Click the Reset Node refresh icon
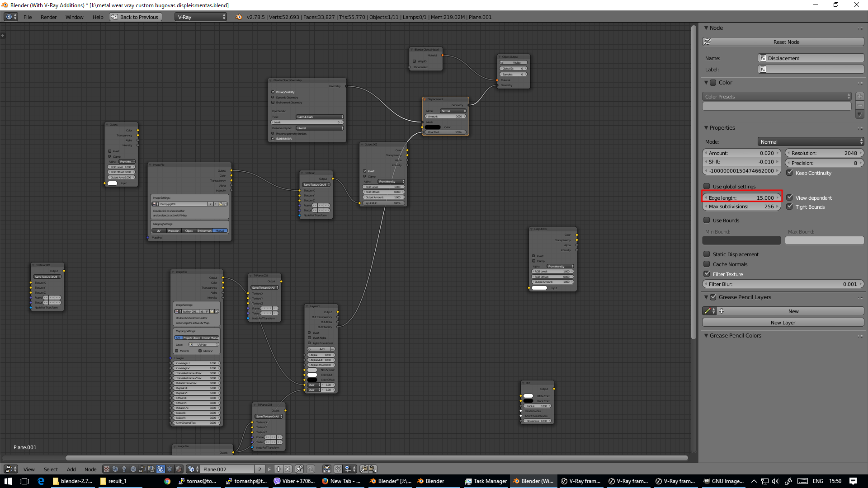Image resolution: width=868 pixels, height=488 pixels. click(708, 42)
